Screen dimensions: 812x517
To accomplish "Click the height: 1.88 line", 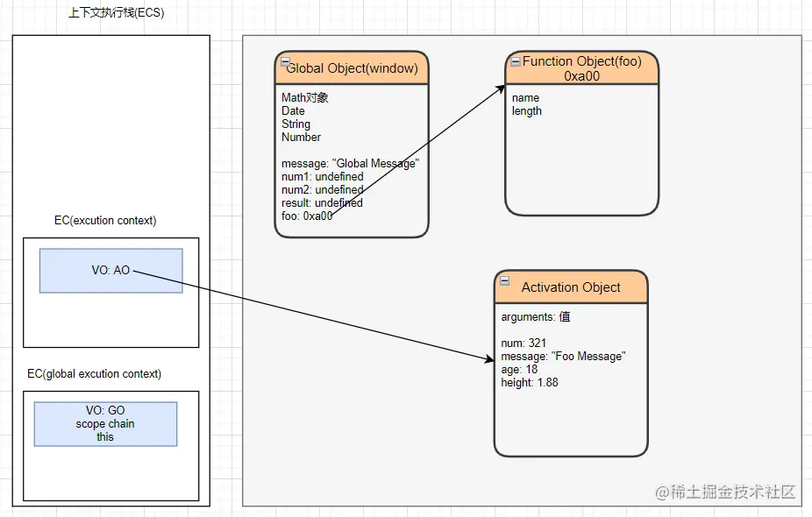I will coord(530,382).
